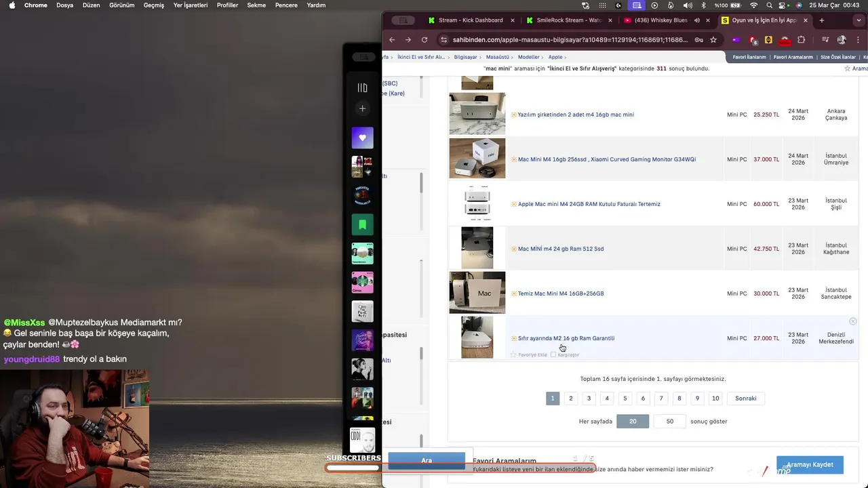Open Favori İlanlarım link
This screenshot has width=868, height=488.
(x=749, y=57)
